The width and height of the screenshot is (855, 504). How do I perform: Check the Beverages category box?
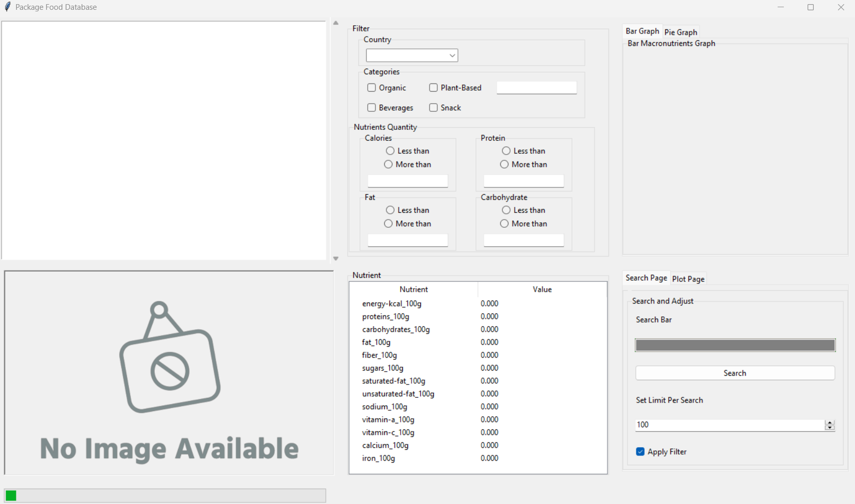(371, 108)
